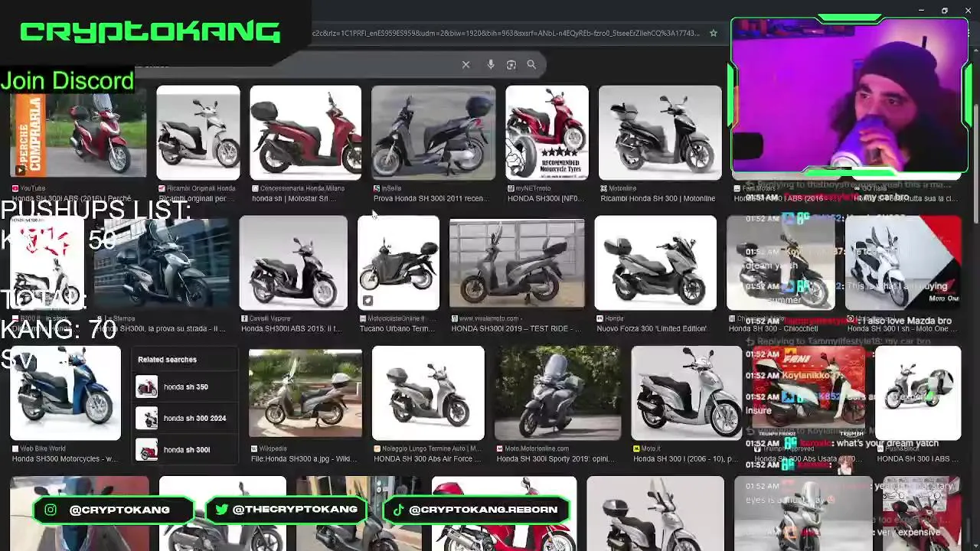The width and height of the screenshot is (980, 551).
Task: Open the Tucano Urbano Termoscud image
Action: coord(398,263)
